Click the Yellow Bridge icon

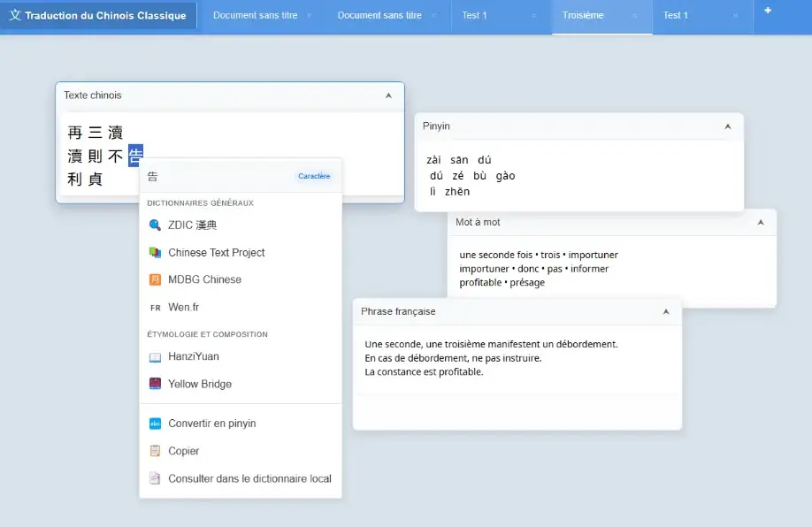(x=155, y=384)
